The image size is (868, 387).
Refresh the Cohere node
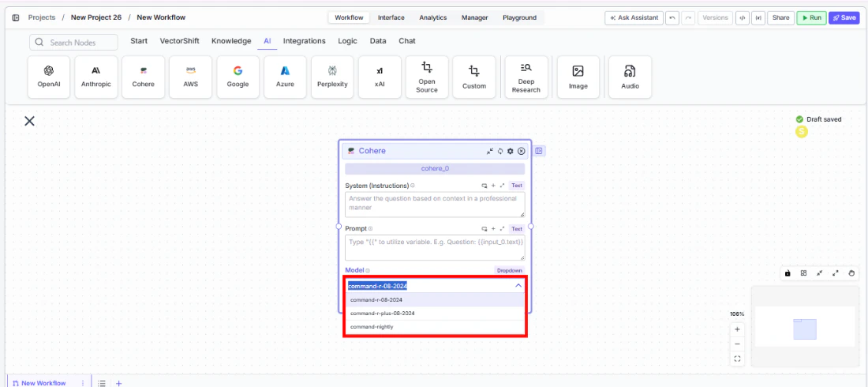point(499,151)
